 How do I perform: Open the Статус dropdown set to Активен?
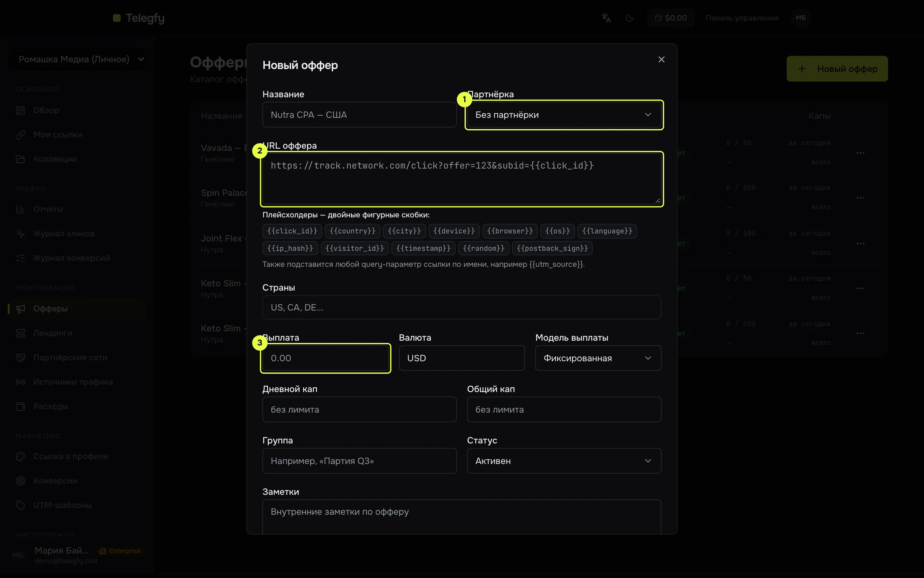pyautogui.click(x=564, y=461)
